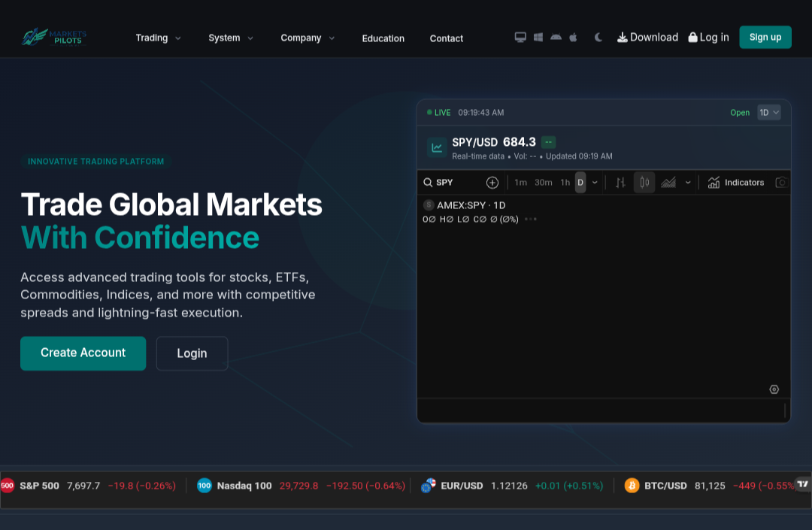Take a chart snapshot with camera icon
Image resolution: width=812 pixels, height=530 pixels.
(x=781, y=182)
